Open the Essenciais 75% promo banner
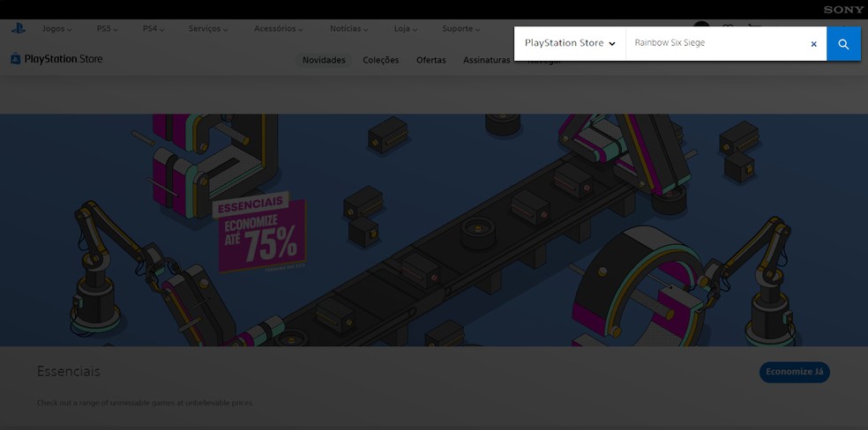Image resolution: width=868 pixels, height=430 pixels. [434, 230]
